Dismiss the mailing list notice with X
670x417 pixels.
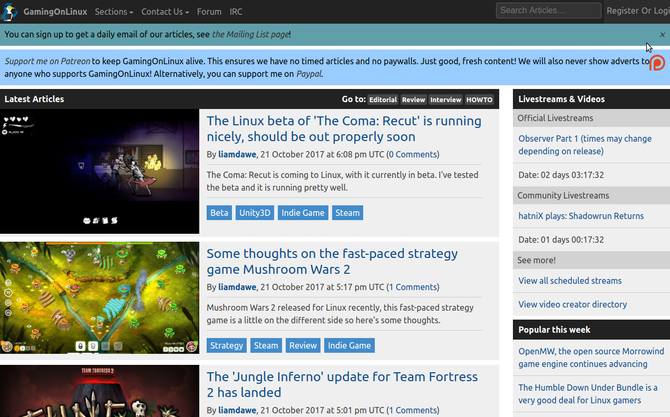click(662, 35)
